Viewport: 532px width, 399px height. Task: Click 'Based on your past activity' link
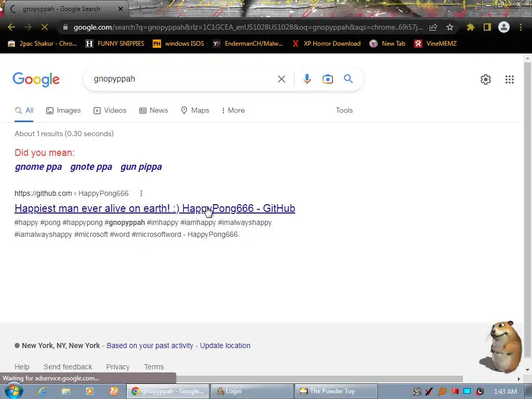coord(150,345)
